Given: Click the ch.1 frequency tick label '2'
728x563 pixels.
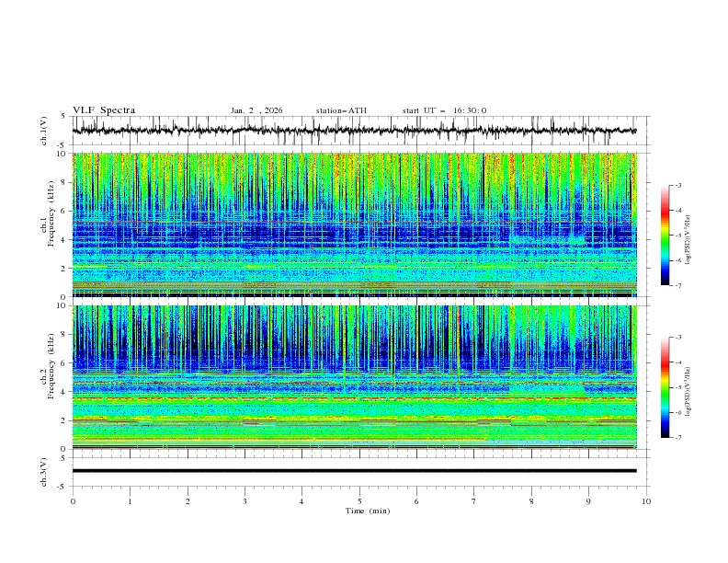Looking at the screenshot, I should (x=65, y=269).
